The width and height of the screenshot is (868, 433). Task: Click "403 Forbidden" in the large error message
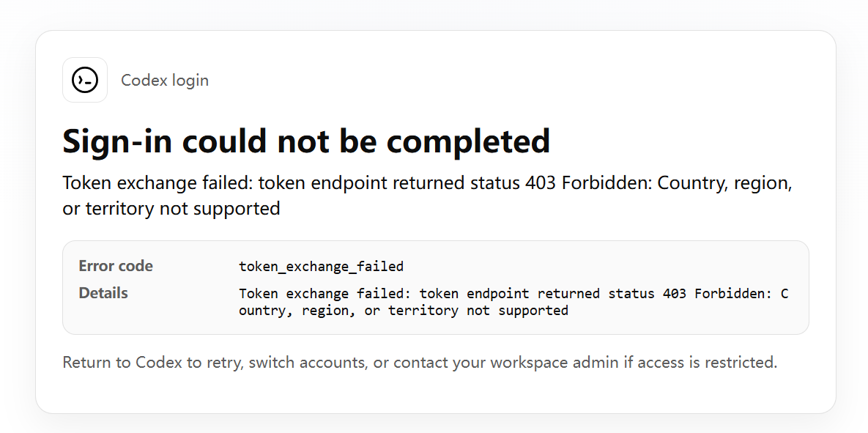pyautogui.click(x=588, y=182)
